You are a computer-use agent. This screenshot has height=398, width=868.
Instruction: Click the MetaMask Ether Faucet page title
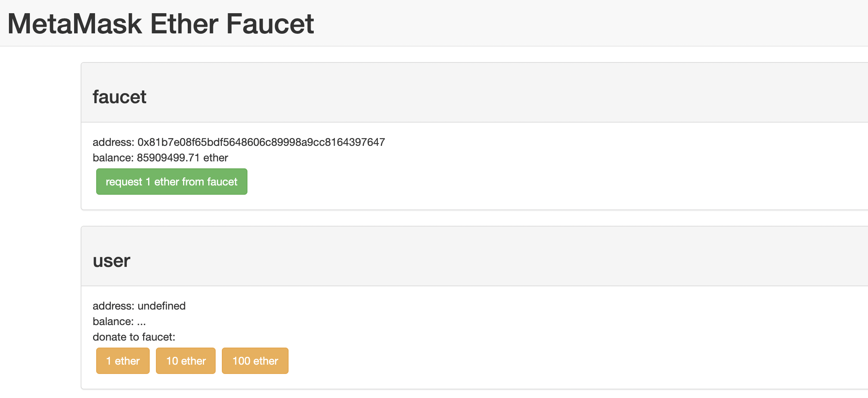[x=161, y=24]
